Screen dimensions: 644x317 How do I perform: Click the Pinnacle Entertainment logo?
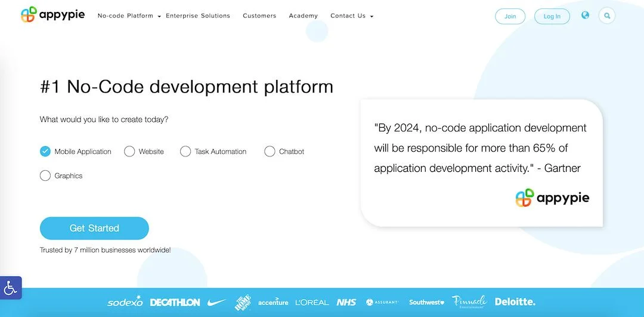click(469, 301)
